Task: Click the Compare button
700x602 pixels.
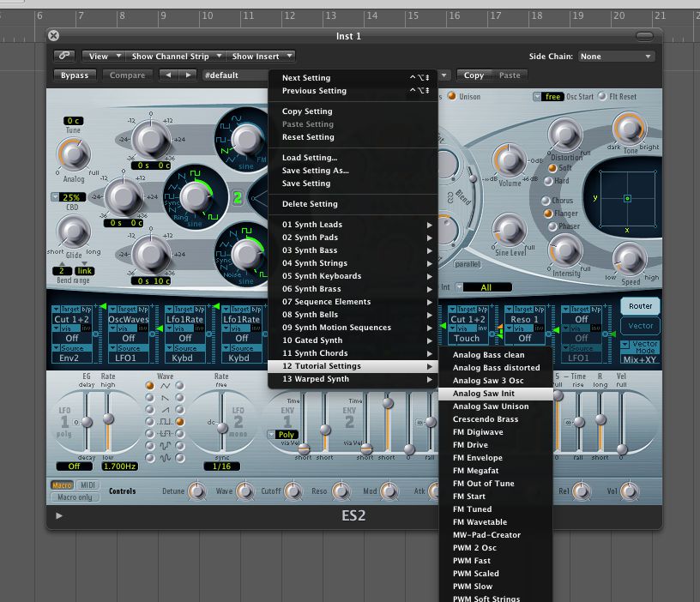Action: [127, 75]
